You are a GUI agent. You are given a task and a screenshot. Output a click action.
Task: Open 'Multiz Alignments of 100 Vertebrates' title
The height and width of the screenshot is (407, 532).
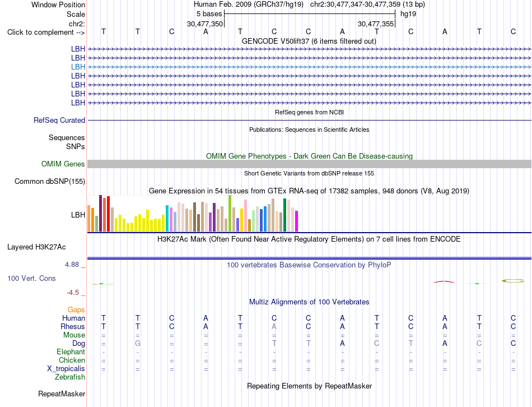[x=309, y=302]
